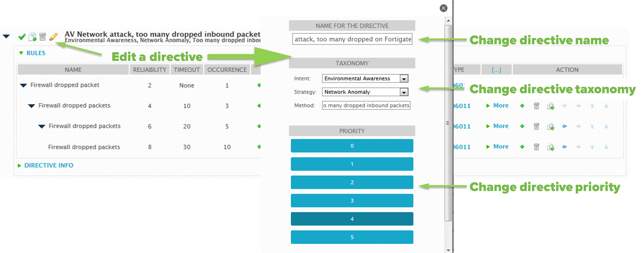Click the clone directive icon beside the checkmark
644x253 pixels.
click(x=32, y=37)
